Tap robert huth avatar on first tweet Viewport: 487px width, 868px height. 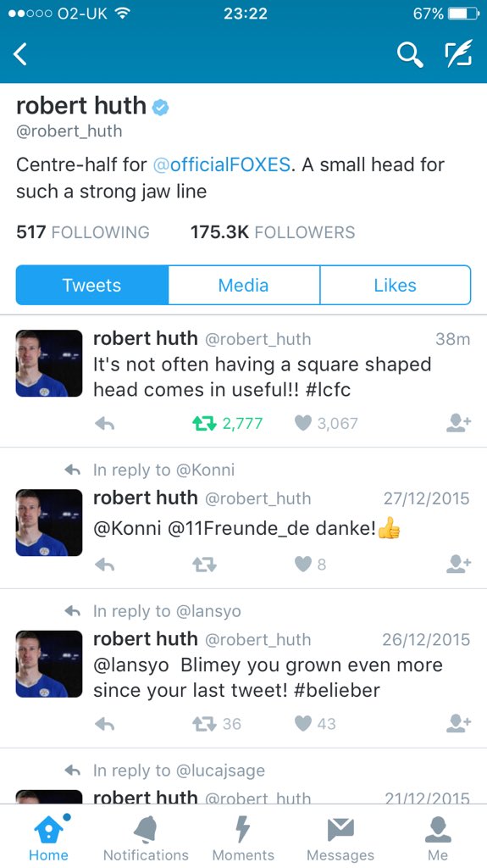tap(49, 363)
